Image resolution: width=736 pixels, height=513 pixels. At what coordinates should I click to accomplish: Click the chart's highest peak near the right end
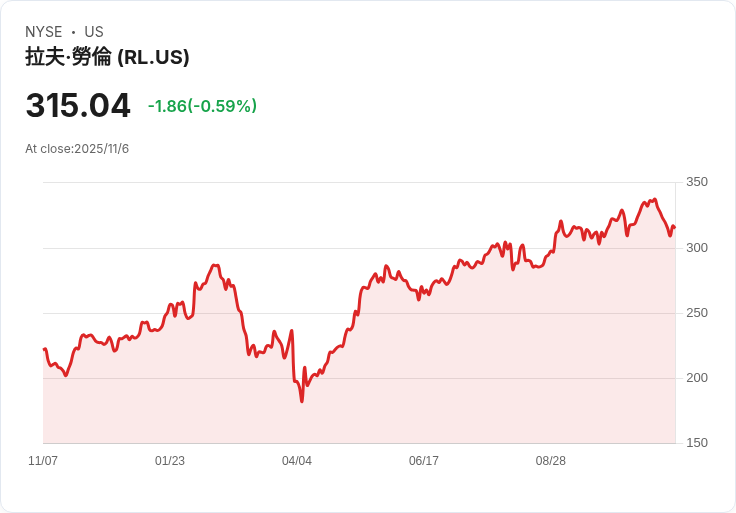655,200
